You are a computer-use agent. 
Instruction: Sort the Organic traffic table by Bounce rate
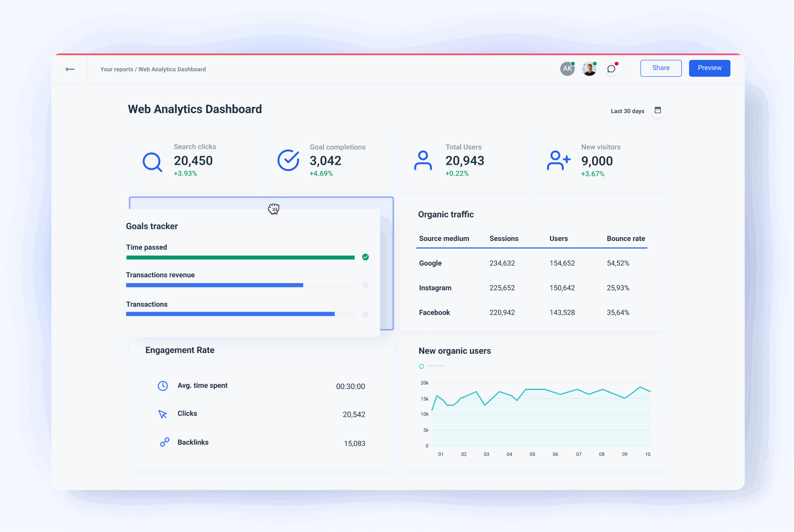pos(626,239)
